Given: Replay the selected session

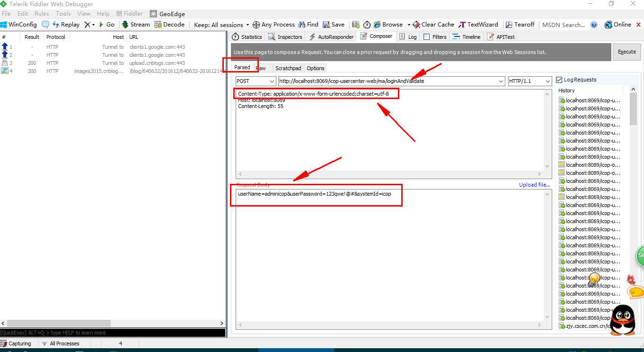Looking at the screenshot, I should coord(66,25).
